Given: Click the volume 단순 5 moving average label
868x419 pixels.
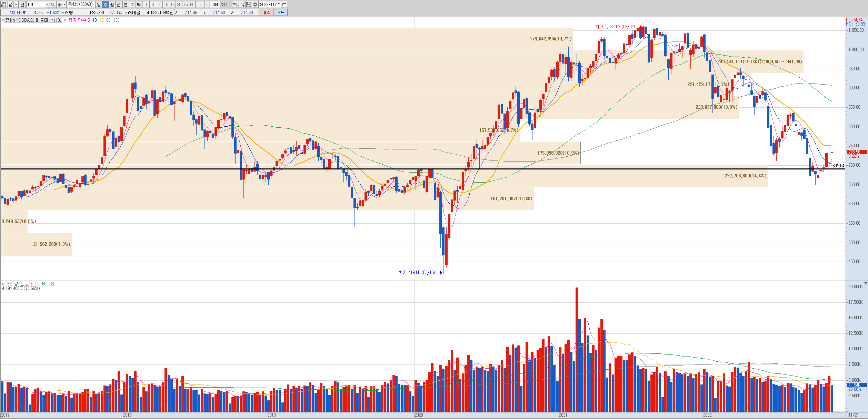Looking at the screenshot, I should click(27, 284).
